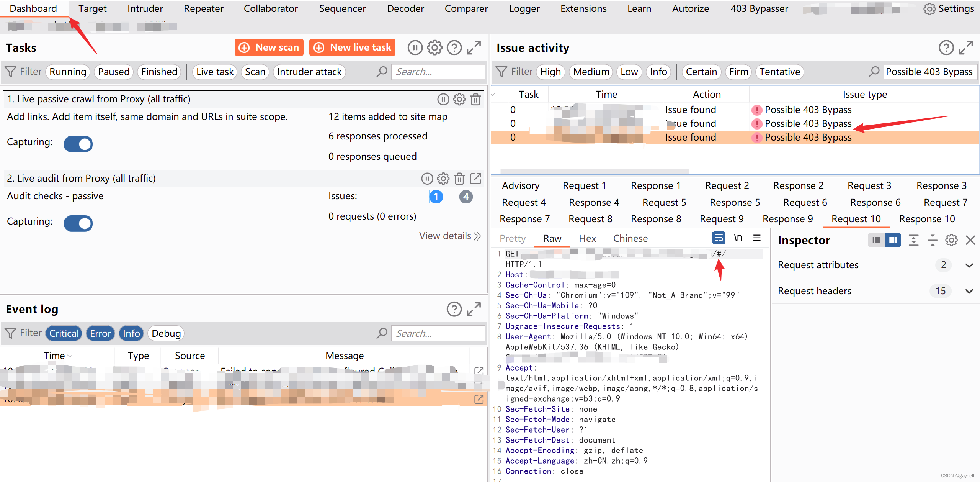980x482 pixels.
Task: Show non-printable characters with \n button
Action: (x=738, y=238)
